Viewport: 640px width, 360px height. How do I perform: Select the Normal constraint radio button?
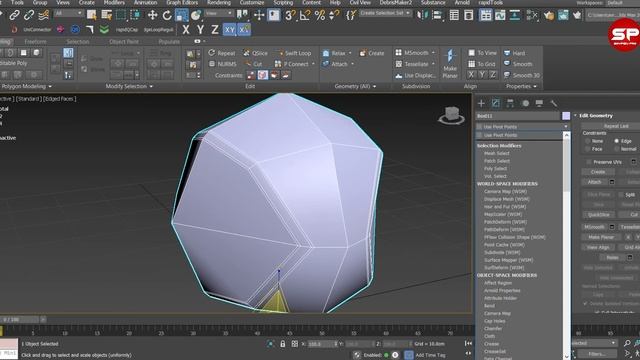pyautogui.click(x=616, y=149)
